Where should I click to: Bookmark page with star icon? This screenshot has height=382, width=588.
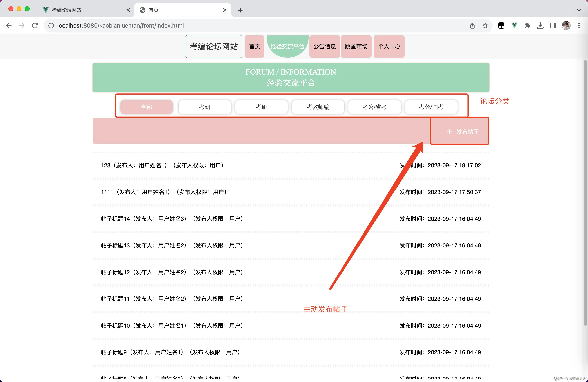[x=485, y=25]
